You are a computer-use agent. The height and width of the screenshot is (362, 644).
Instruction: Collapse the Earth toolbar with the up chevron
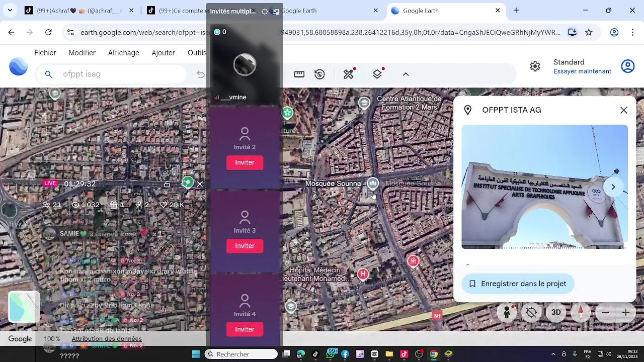pyautogui.click(x=406, y=74)
